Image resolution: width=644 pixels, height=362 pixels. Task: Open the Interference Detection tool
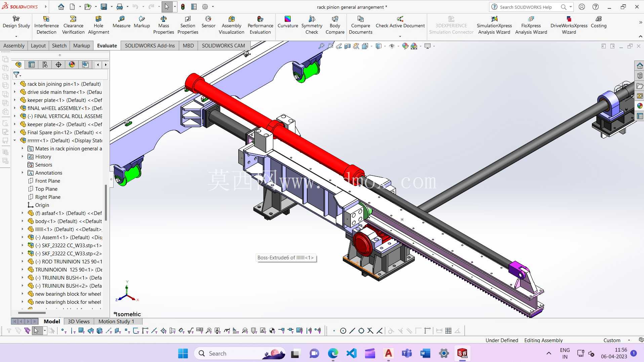[46, 25]
